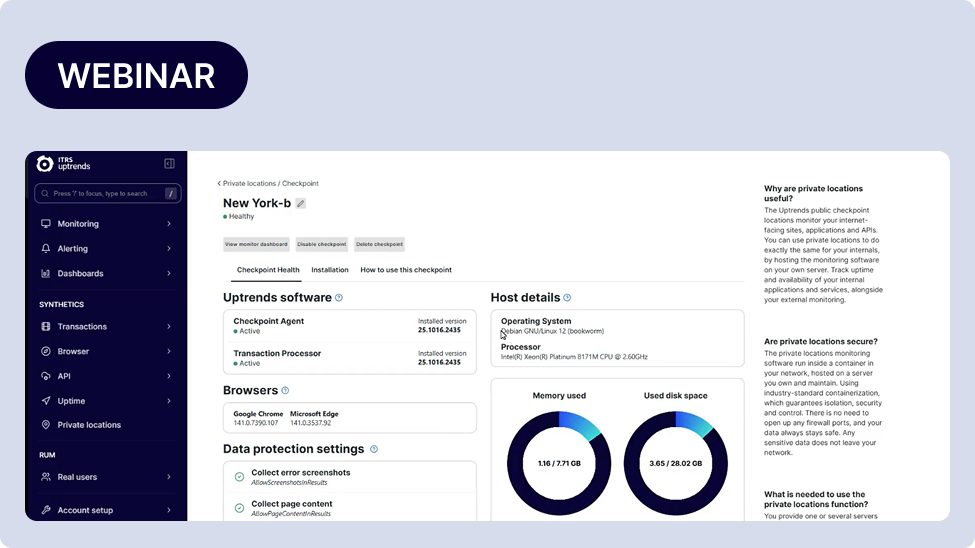Click help icon next to Uptrends software
This screenshot has height=548, width=975.
[x=339, y=298]
